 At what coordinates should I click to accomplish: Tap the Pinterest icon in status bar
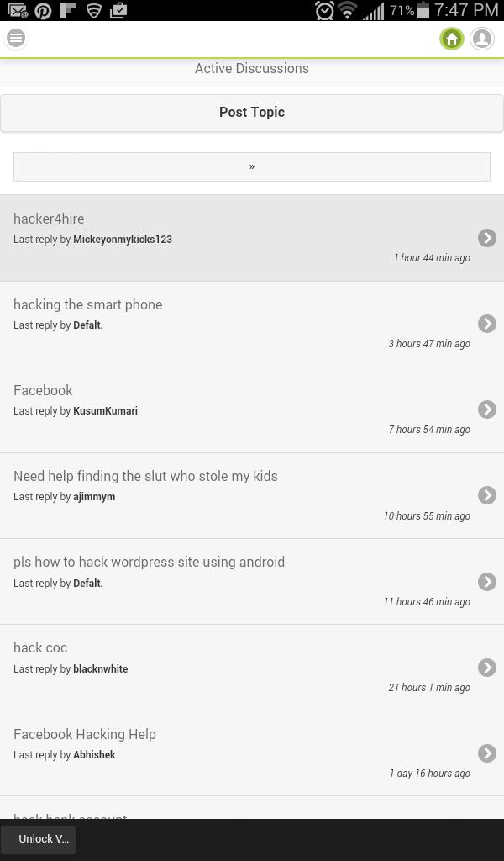coord(43,11)
